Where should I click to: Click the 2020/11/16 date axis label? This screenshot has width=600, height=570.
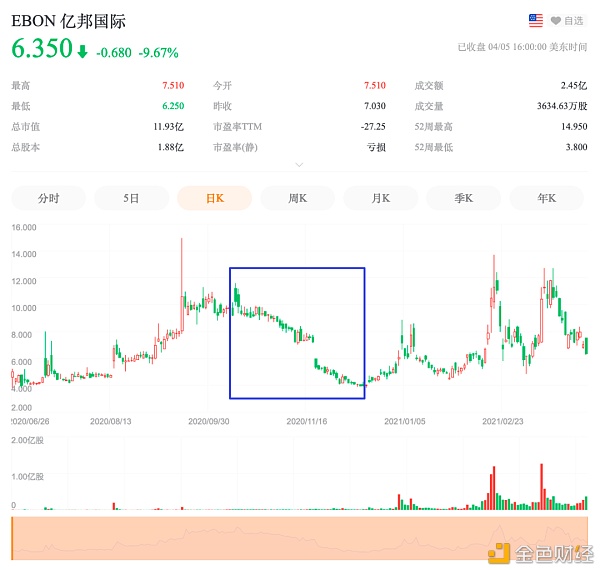[307, 422]
